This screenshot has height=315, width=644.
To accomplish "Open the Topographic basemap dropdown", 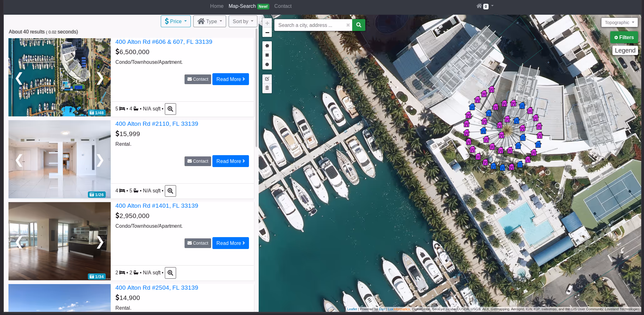I will point(619,23).
